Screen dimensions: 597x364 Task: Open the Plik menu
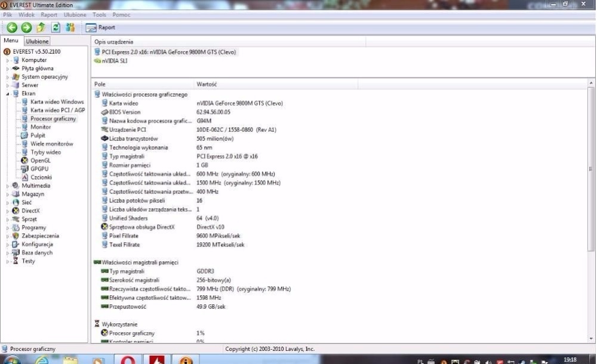coord(8,15)
